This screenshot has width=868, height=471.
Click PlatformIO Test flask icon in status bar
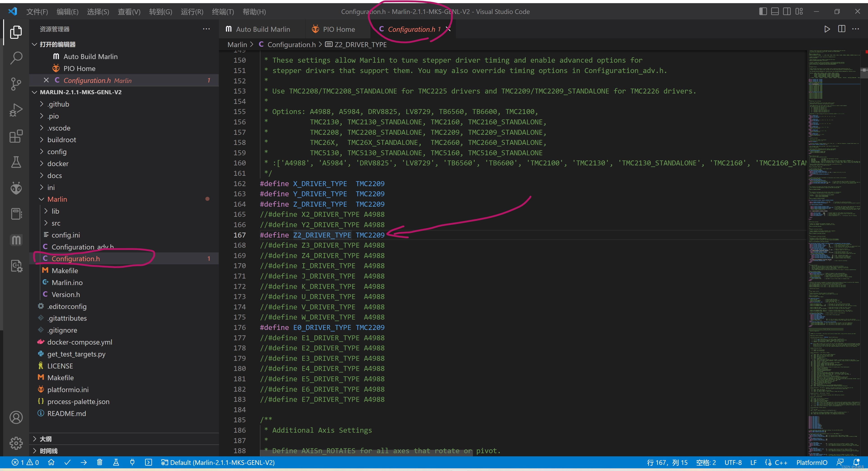pyautogui.click(x=116, y=462)
